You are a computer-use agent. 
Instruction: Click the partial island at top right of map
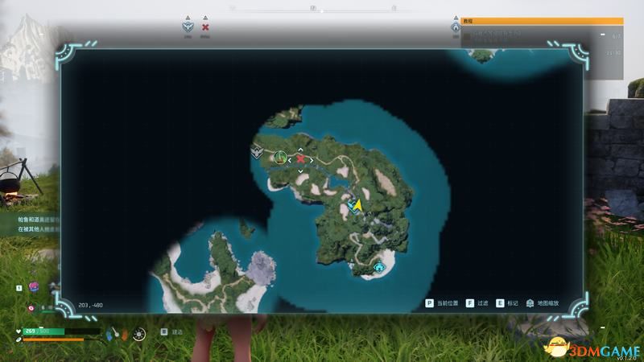[481, 55]
